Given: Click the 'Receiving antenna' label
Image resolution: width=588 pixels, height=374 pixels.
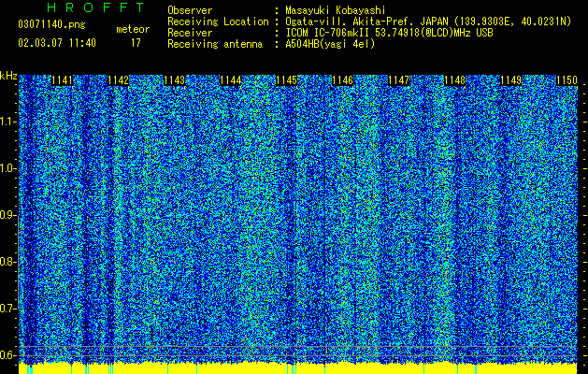Looking at the screenshot, I should pyautogui.click(x=215, y=44).
